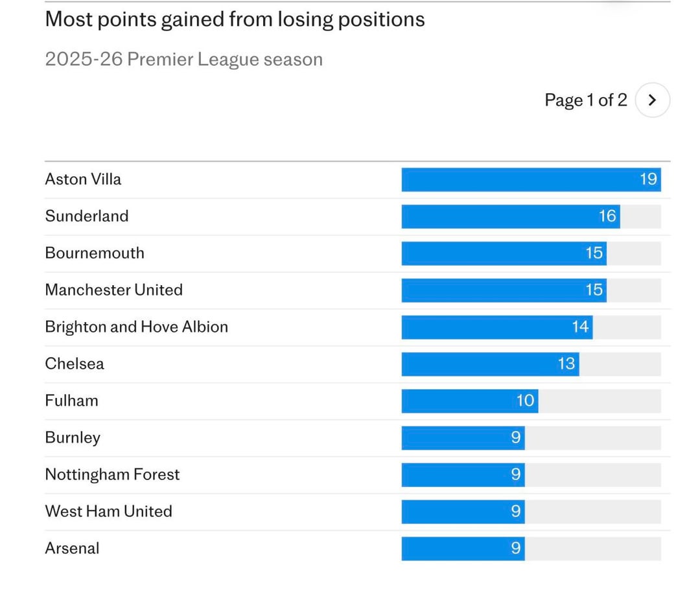Select the Burnley team name
700x591 pixels.
click(x=73, y=438)
